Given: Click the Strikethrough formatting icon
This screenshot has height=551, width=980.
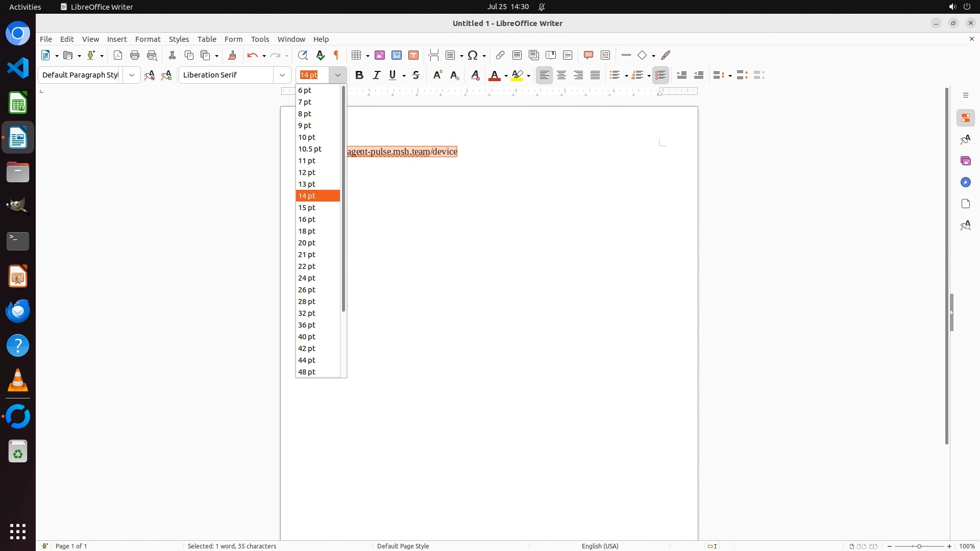Looking at the screenshot, I should click(416, 75).
